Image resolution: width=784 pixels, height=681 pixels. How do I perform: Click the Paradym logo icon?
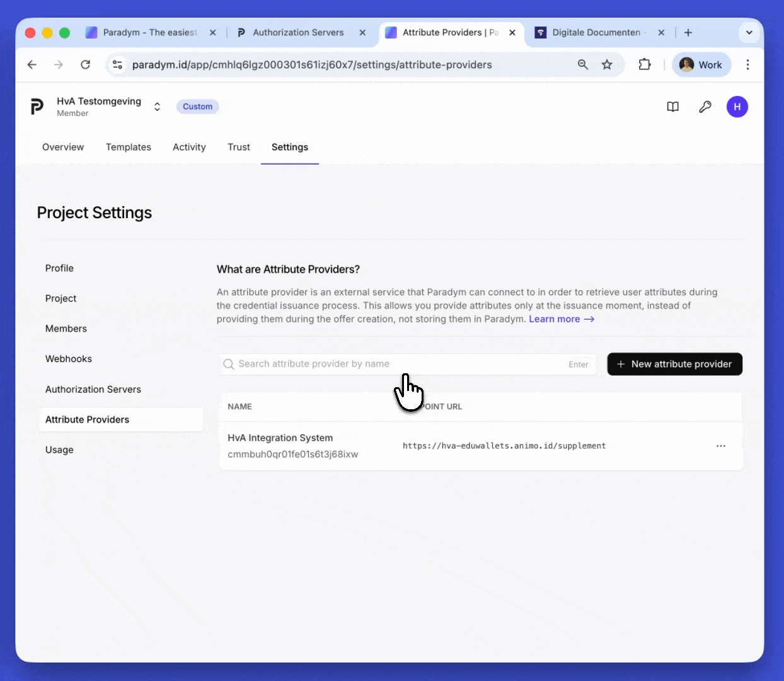coord(37,107)
